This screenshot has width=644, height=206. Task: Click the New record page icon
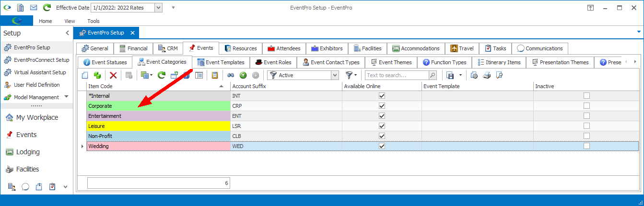[x=85, y=75]
